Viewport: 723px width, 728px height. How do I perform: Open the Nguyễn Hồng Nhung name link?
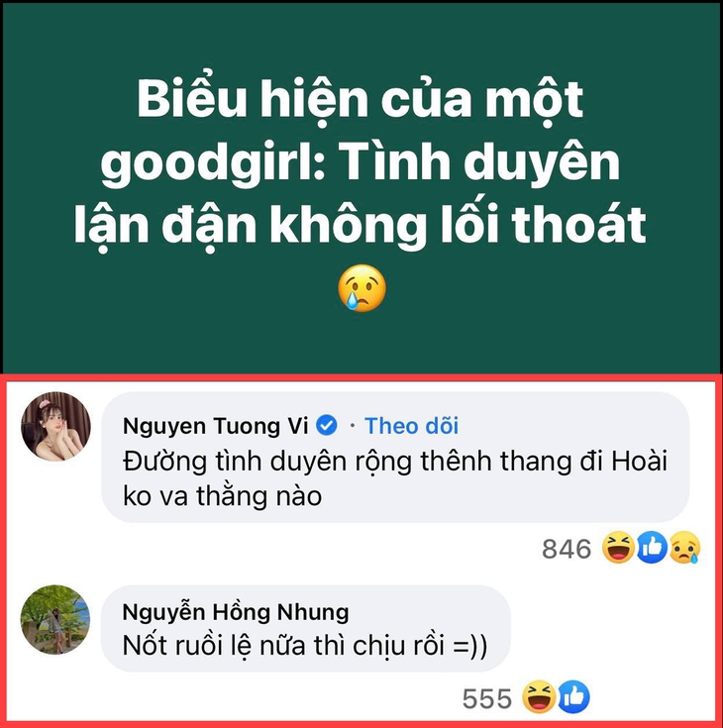(x=236, y=612)
